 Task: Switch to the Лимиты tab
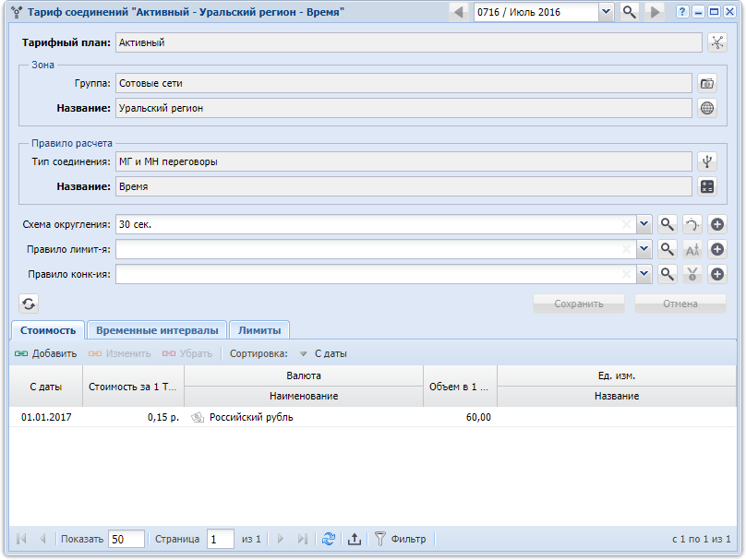coord(259,330)
